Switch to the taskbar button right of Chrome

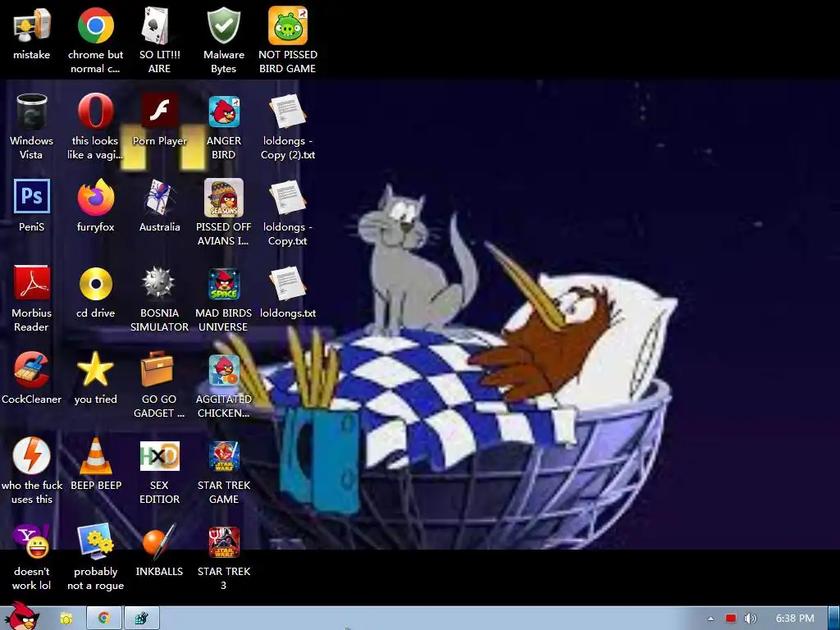pyautogui.click(x=141, y=619)
